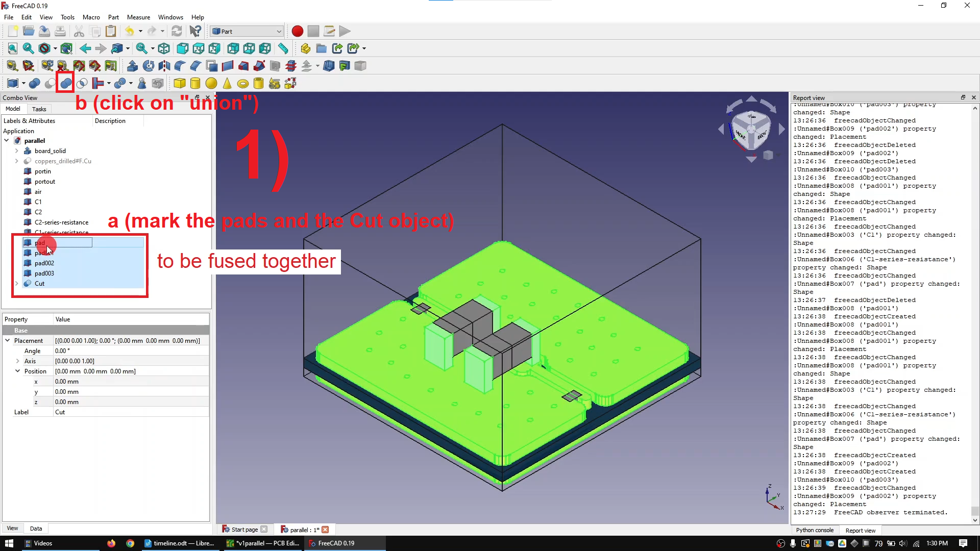Select the Revolve tool
Screen dimensions: 980x551
(149, 66)
